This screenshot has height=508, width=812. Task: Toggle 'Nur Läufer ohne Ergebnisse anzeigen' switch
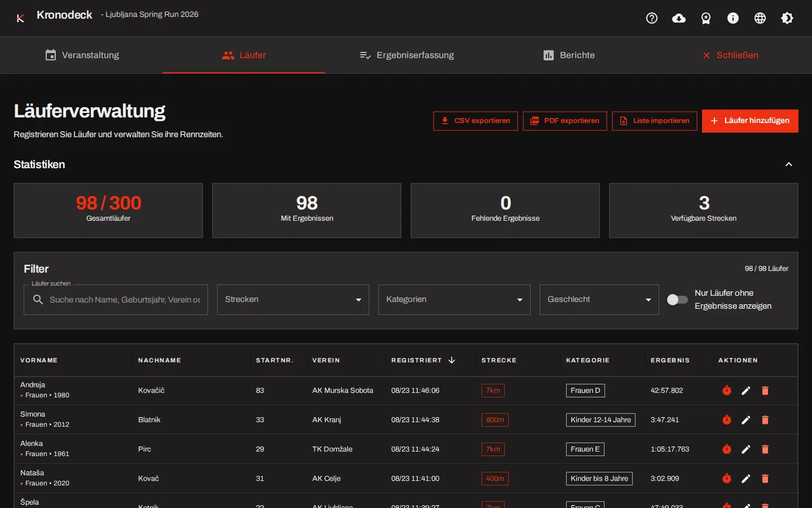point(677,300)
